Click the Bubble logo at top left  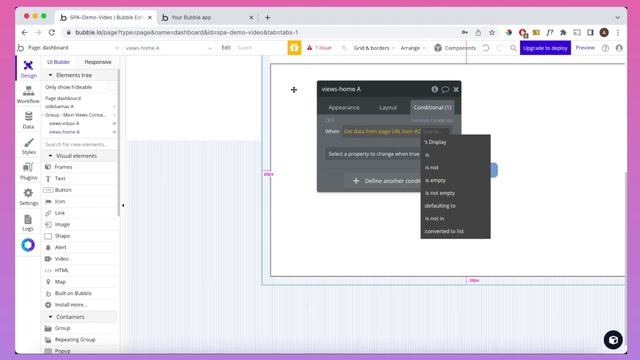point(21,48)
